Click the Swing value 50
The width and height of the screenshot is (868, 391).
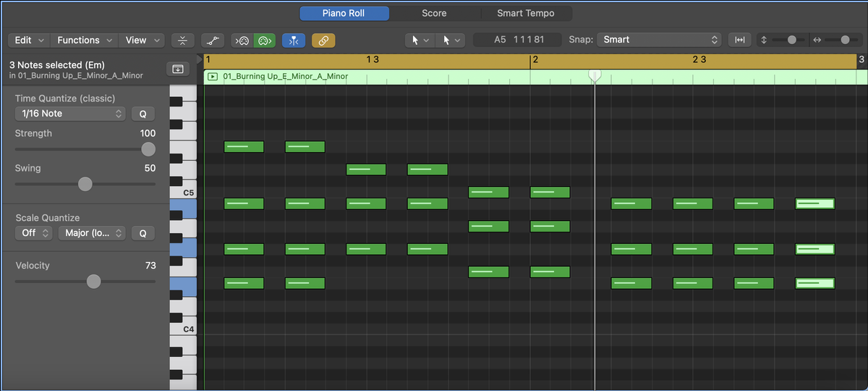pos(150,168)
